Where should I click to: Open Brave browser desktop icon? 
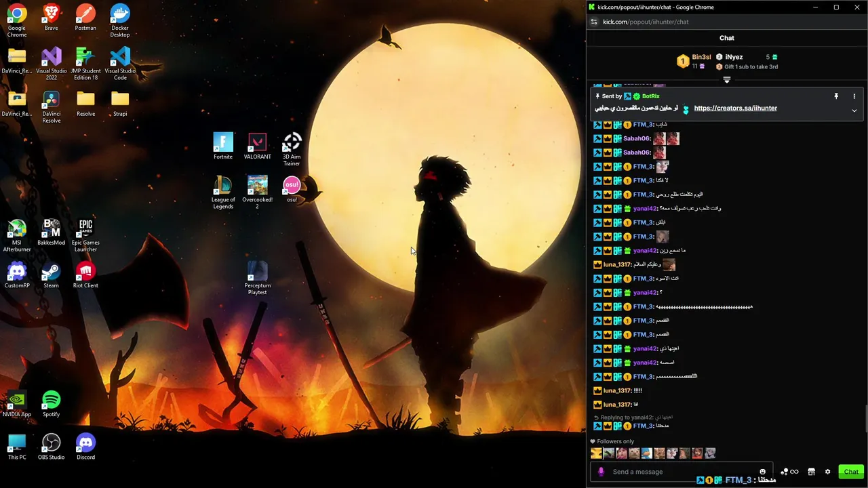(x=51, y=18)
